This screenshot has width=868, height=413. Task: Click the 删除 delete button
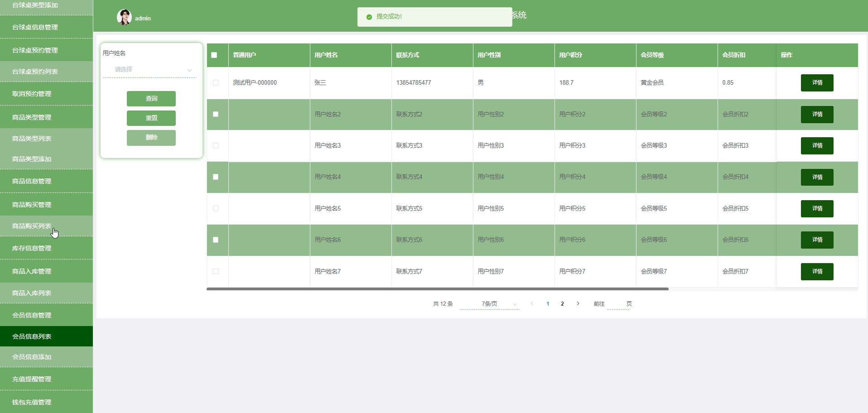151,138
